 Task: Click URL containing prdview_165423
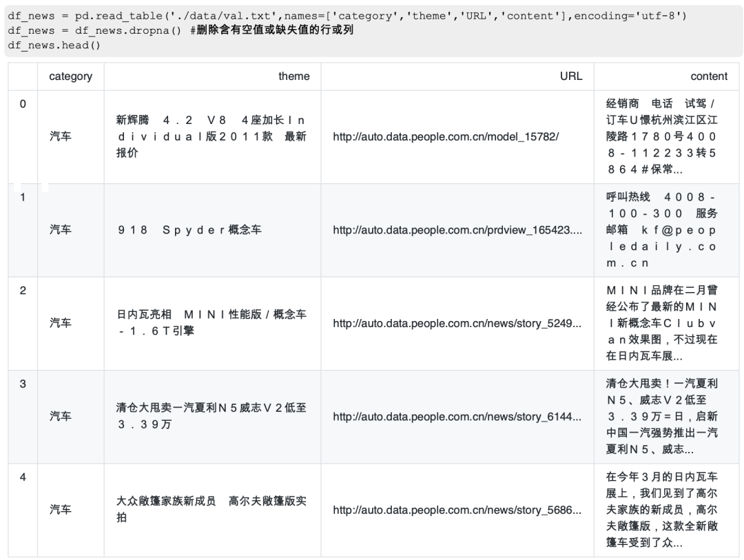tap(457, 230)
